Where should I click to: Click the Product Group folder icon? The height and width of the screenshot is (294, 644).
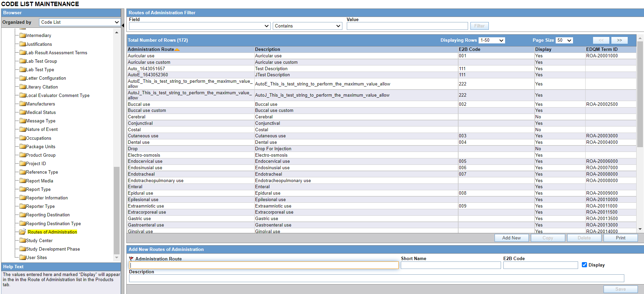23,155
